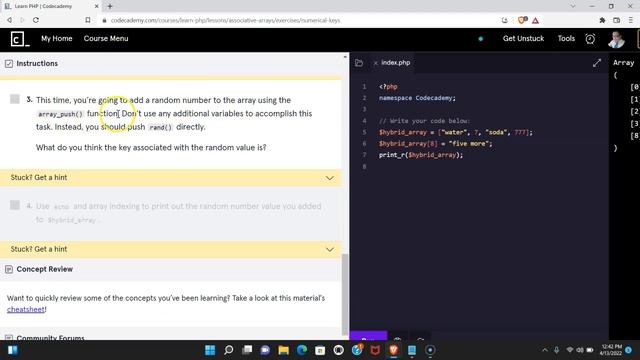Tick the checkbox for step 3
640x360 pixels.
15,99
